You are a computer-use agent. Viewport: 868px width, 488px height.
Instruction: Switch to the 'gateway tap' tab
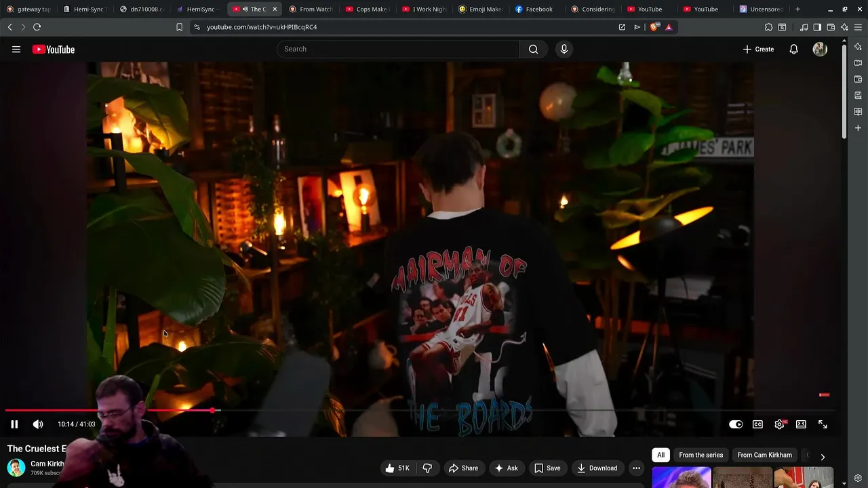28,9
